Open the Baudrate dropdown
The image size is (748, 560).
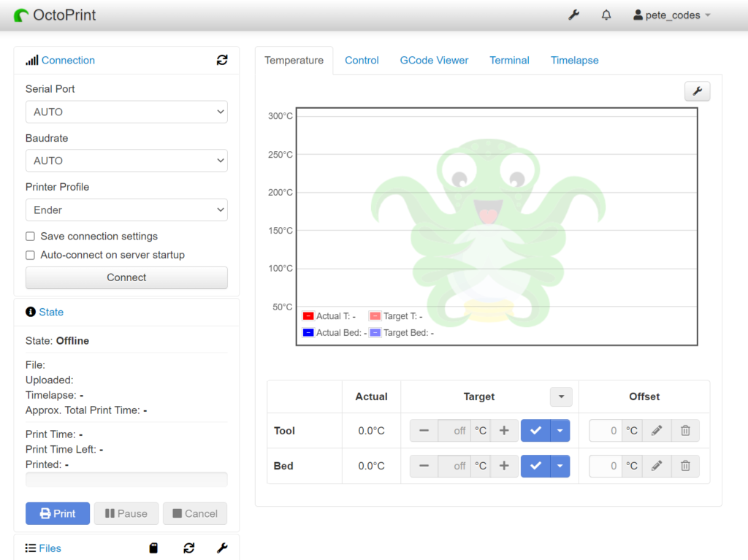click(x=126, y=161)
